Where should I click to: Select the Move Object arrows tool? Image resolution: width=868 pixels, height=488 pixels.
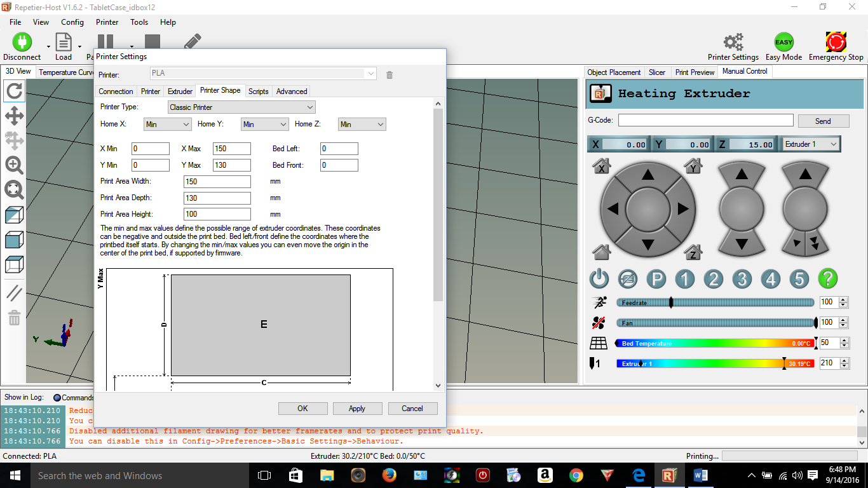[x=14, y=116]
